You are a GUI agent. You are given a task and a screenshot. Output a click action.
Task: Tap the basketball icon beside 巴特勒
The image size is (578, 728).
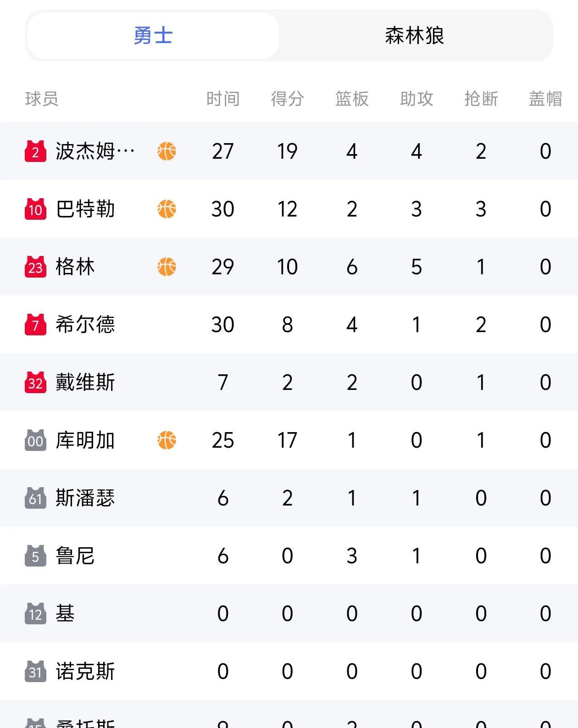(x=167, y=209)
